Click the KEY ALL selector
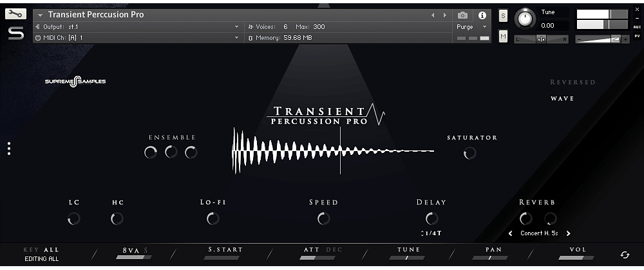 [41, 249]
